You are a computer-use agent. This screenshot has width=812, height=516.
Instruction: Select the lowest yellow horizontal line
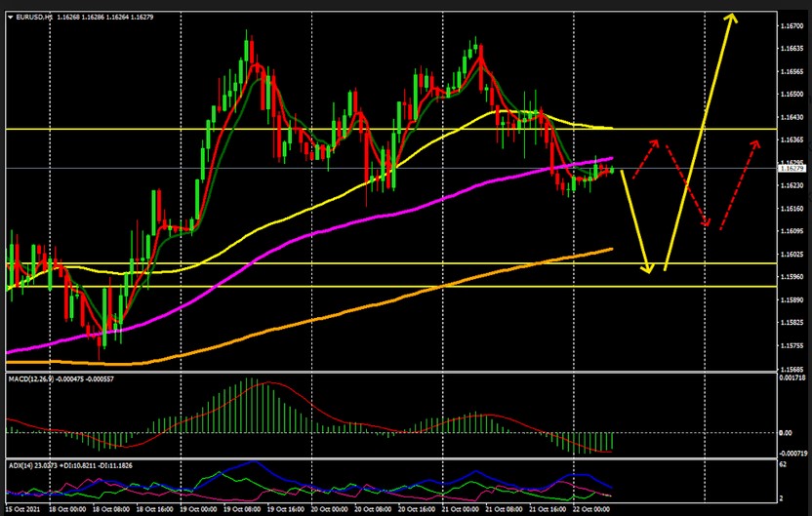pyautogui.click(x=293, y=287)
